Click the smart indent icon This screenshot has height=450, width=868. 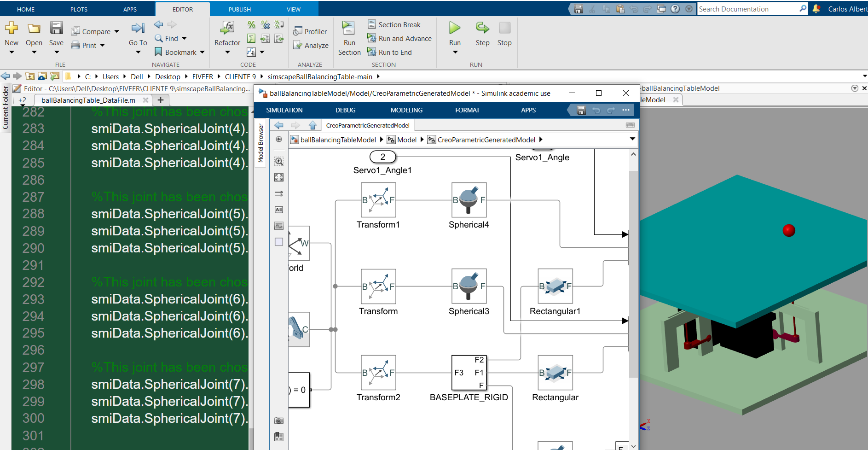[x=251, y=39]
